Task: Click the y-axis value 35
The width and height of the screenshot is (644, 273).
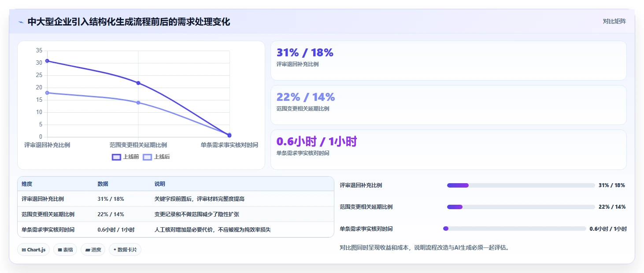Action: pyautogui.click(x=39, y=51)
